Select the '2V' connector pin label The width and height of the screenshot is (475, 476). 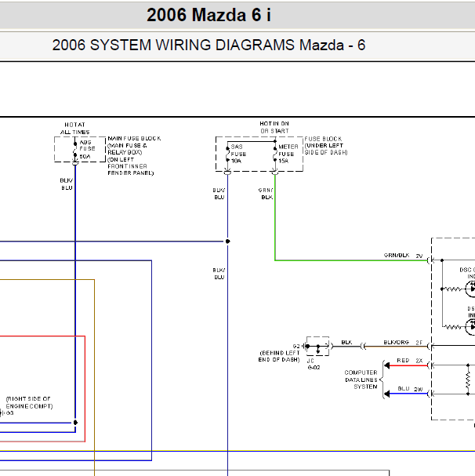pyautogui.click(x=419, y=256)
